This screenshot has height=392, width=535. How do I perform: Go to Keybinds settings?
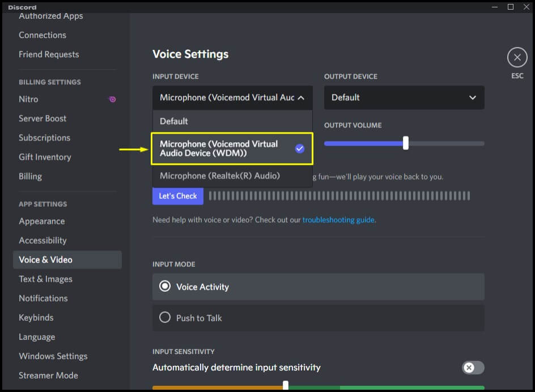(x=36, y=317)
